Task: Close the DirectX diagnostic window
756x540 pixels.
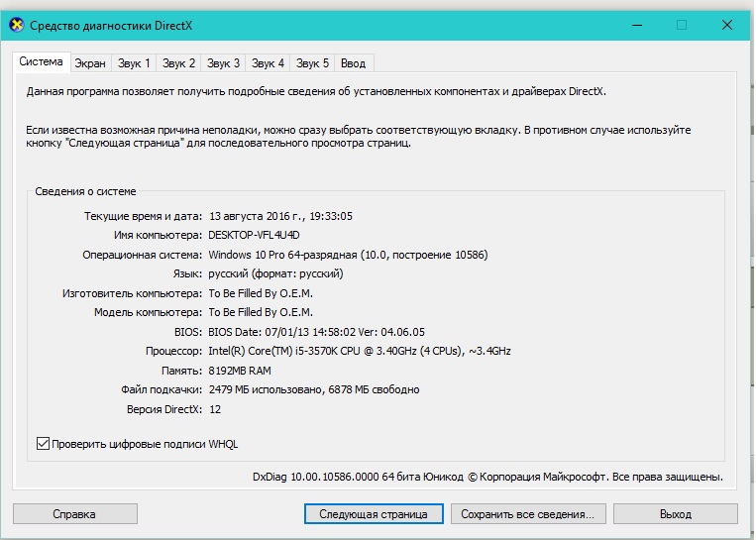Action: coord(727,25)
